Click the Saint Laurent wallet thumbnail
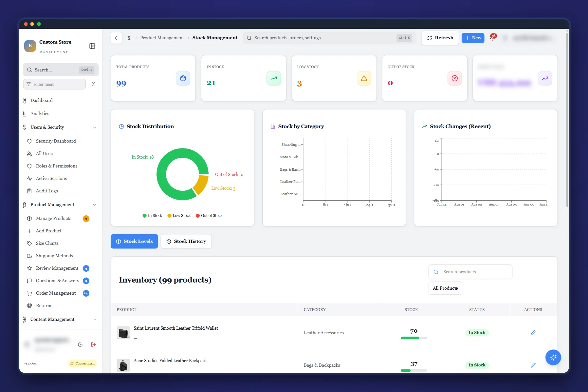The image size is (588, 392). tap(123, 333)
